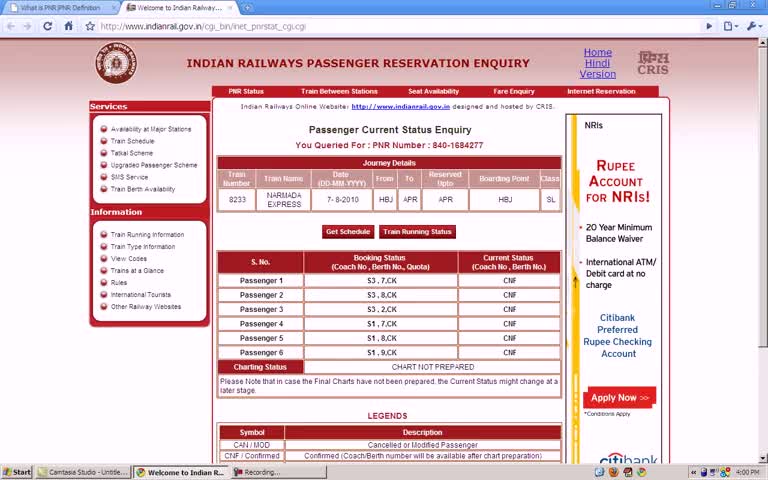Open a new tab with plus button

tap(248, 8)
